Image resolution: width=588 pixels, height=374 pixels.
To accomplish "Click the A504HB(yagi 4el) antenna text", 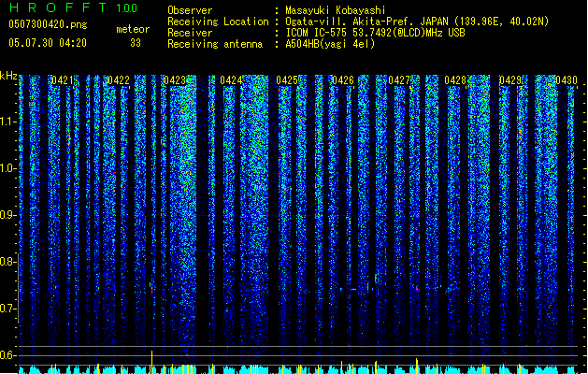I will pyautogui.click(x=330, y=44).
